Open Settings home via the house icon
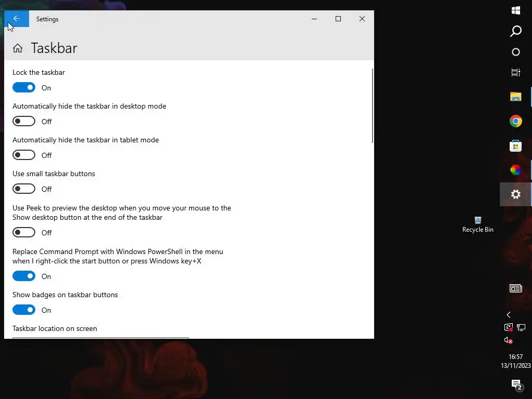 click(18, 48)
